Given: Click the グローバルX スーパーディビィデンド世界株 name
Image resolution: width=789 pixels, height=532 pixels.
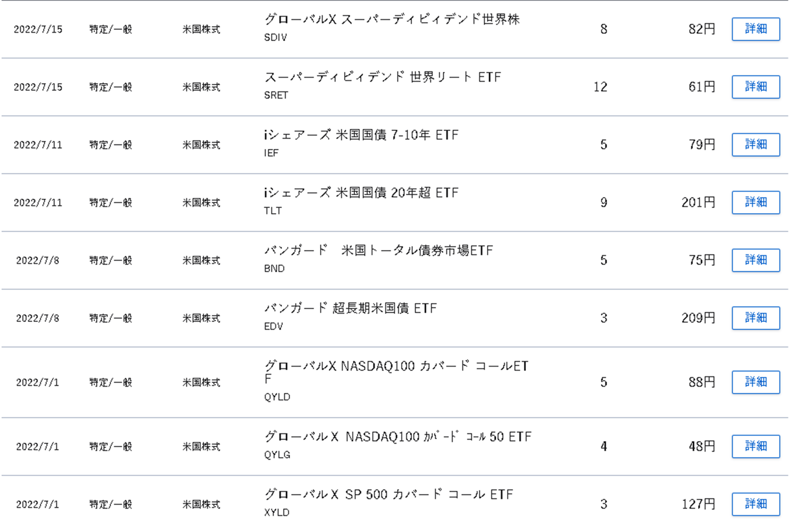Looking at the screenshot, I should (392, 20).
